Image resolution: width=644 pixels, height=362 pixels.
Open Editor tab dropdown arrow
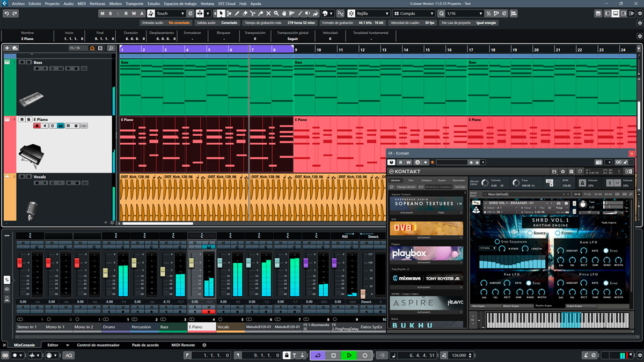tap(68, 345)
